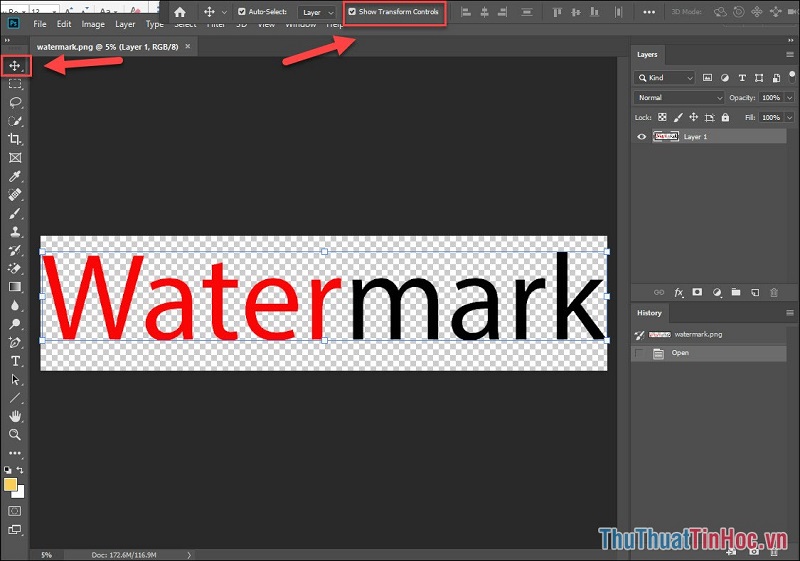Toggle Quick Mask mode
This screenshot has height=561, width=800.
pos(15,511)
